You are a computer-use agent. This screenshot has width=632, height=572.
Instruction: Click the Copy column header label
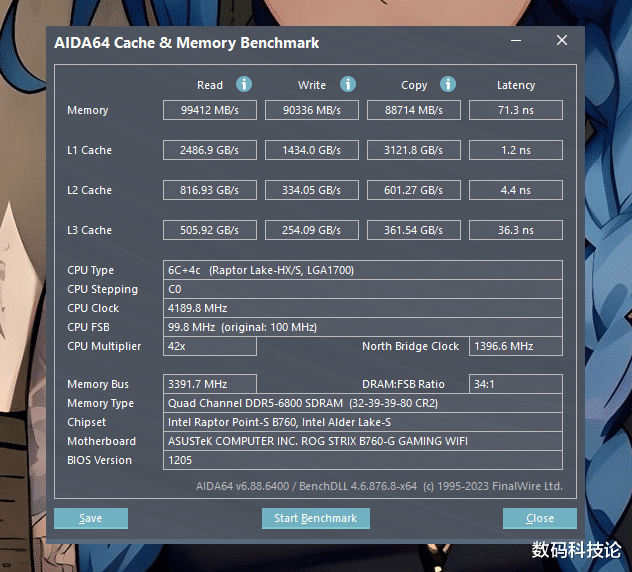click(414, 85)
